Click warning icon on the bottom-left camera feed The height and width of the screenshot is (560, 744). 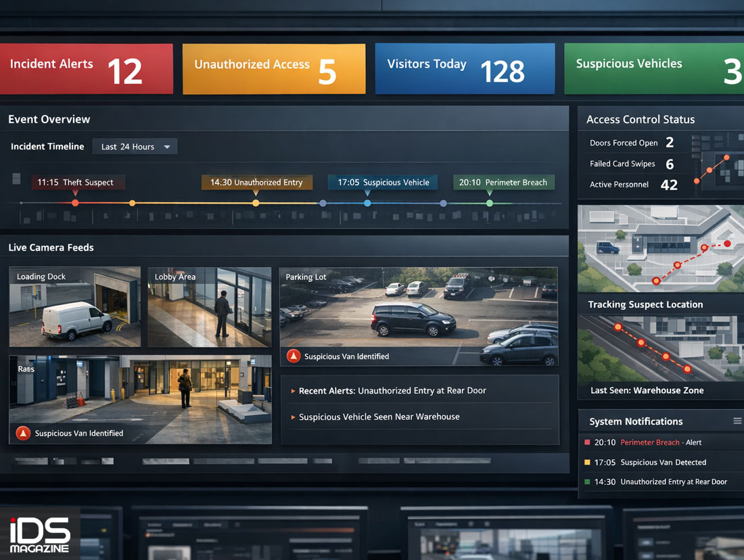coord(23,434)
